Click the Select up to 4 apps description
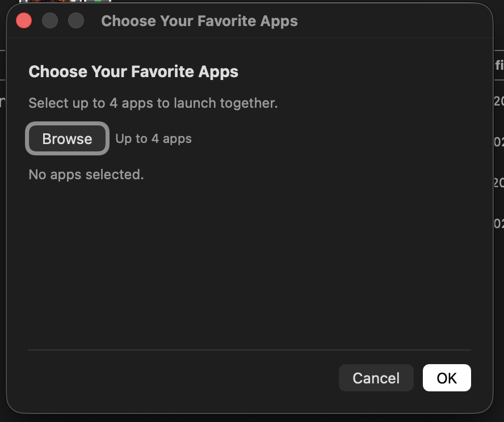The image size is (504, 422). click(153, 103)
